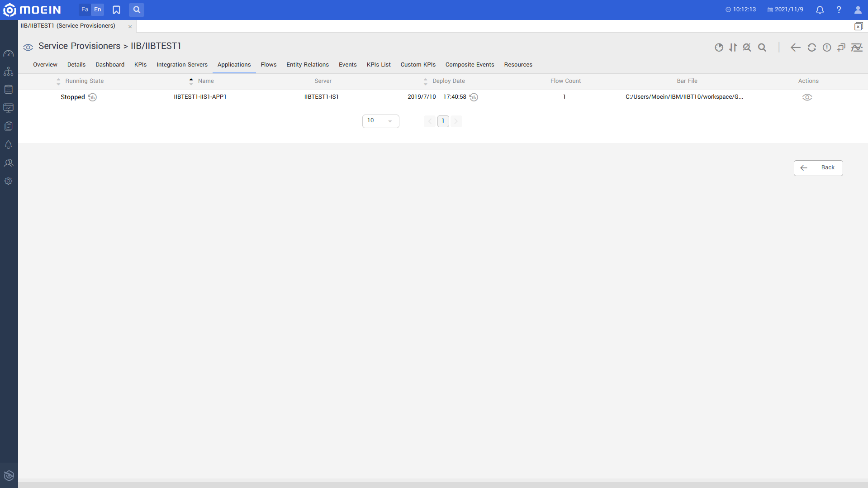Open the help question mark icon
This screenshot has height=488, width=868.
pyautogui.click(x=839, y=10)
